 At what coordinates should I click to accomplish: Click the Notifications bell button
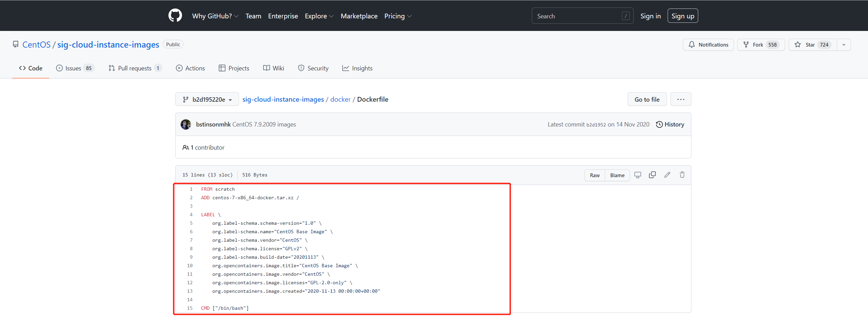(708, 45)
